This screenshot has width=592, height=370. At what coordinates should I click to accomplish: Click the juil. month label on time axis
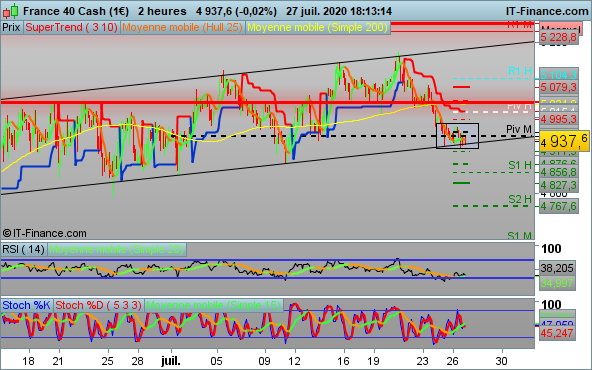point(171,361)
